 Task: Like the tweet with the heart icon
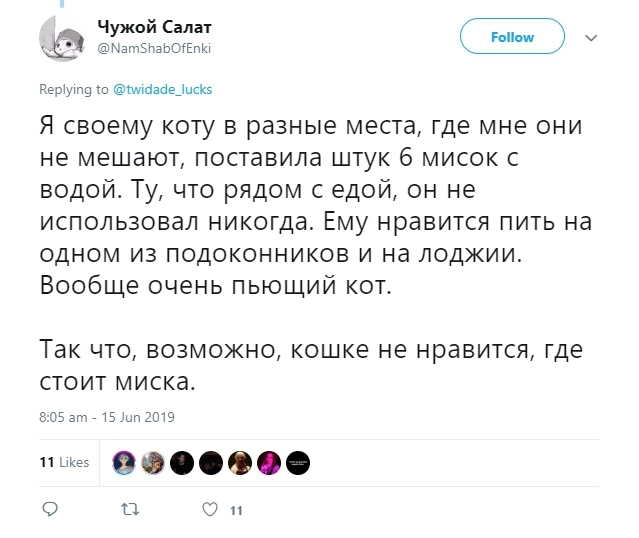coord(210,510)
